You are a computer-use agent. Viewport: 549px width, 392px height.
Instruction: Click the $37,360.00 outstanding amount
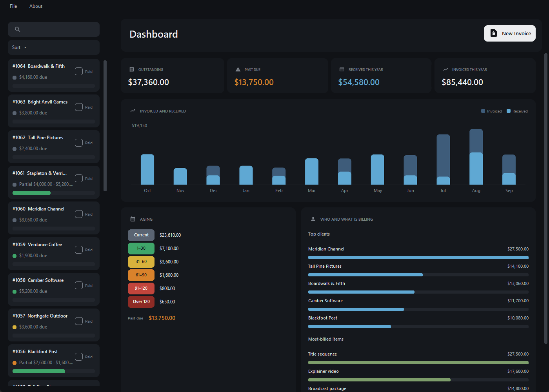pos(149,82)
